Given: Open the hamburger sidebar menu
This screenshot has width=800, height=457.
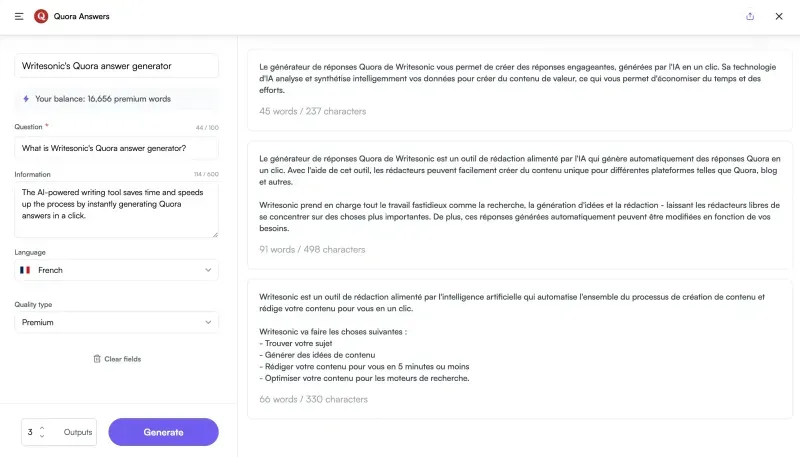Looking at the screenshot, I should tap(19, 16).
